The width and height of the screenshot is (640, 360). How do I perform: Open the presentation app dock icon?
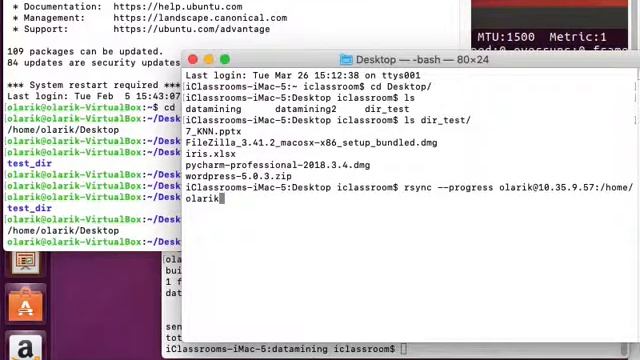tap(25, 262)
